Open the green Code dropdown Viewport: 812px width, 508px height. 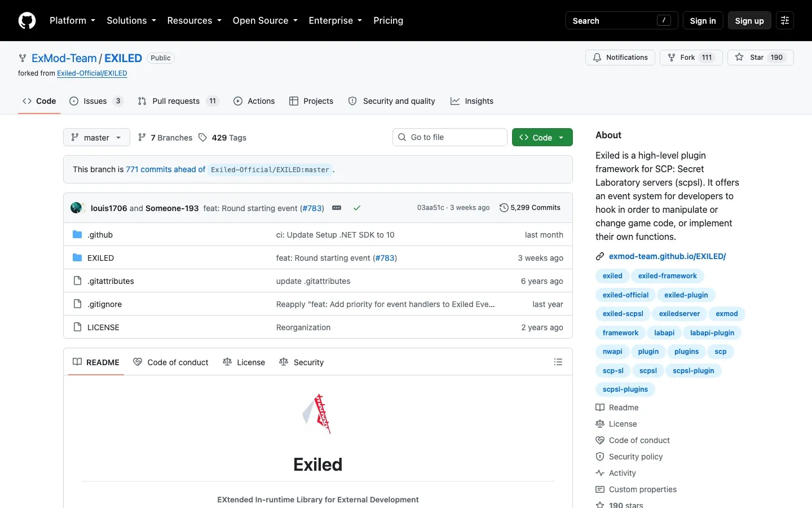click(542, 137)
